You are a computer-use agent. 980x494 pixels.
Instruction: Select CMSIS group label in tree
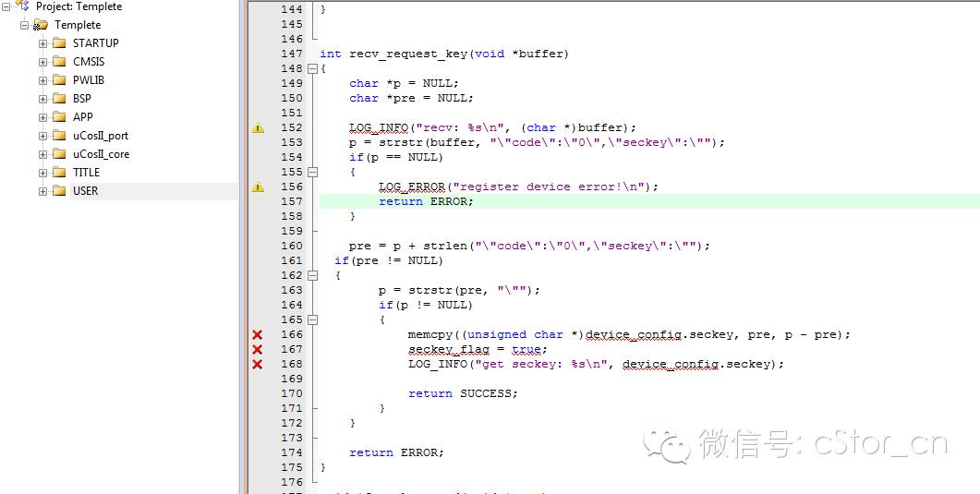pyautogui.click(x=89, y=62)
